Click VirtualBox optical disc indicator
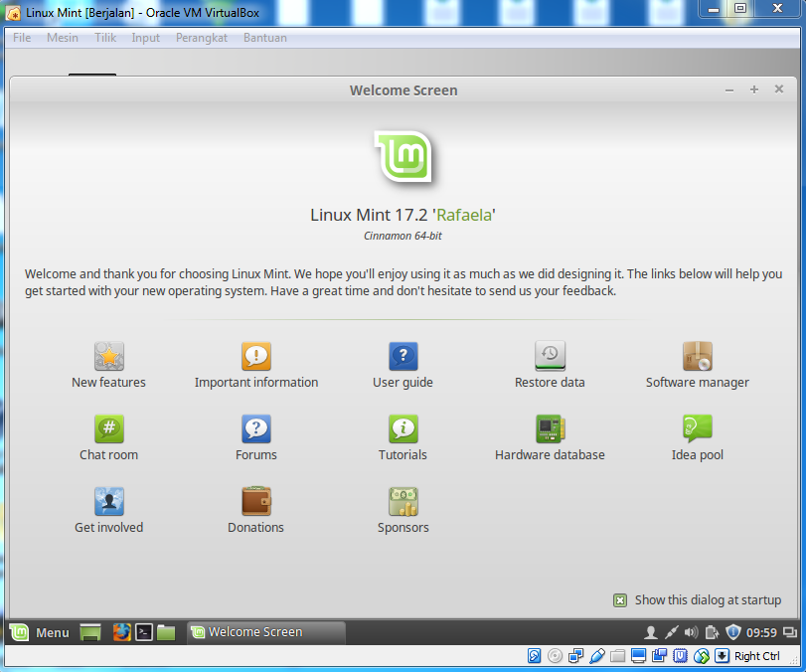806x672 pixels. click(x=556, y=656)
